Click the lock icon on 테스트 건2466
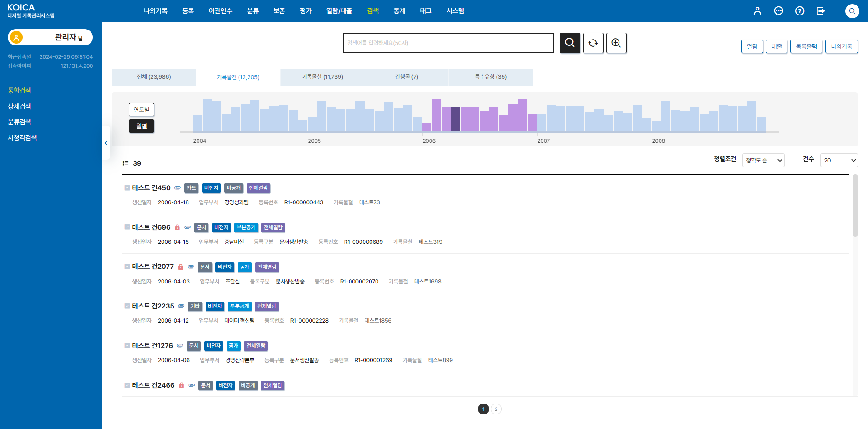 click(182, 385)
